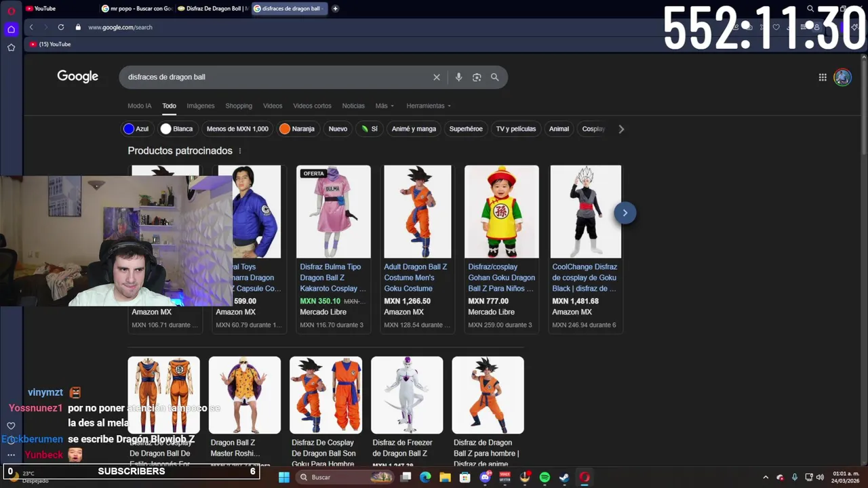Show hidden system tray icons

[766, 477]
